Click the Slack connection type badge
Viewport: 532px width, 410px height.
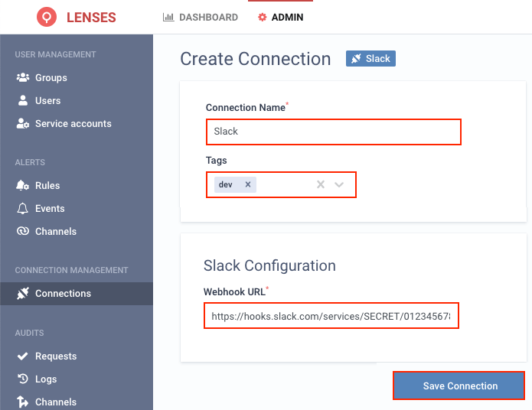tap(370, 59)
